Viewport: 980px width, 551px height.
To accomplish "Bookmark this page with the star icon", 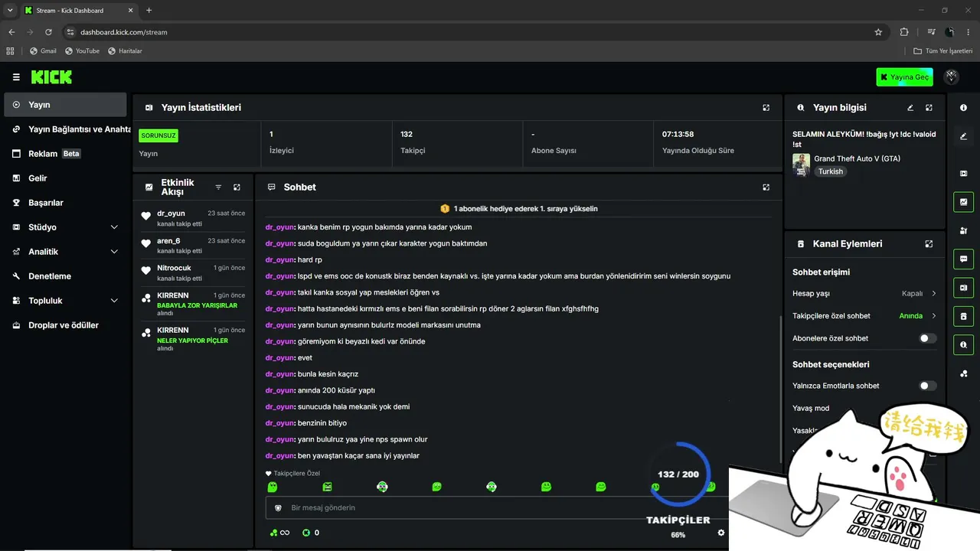I will 878,32.
